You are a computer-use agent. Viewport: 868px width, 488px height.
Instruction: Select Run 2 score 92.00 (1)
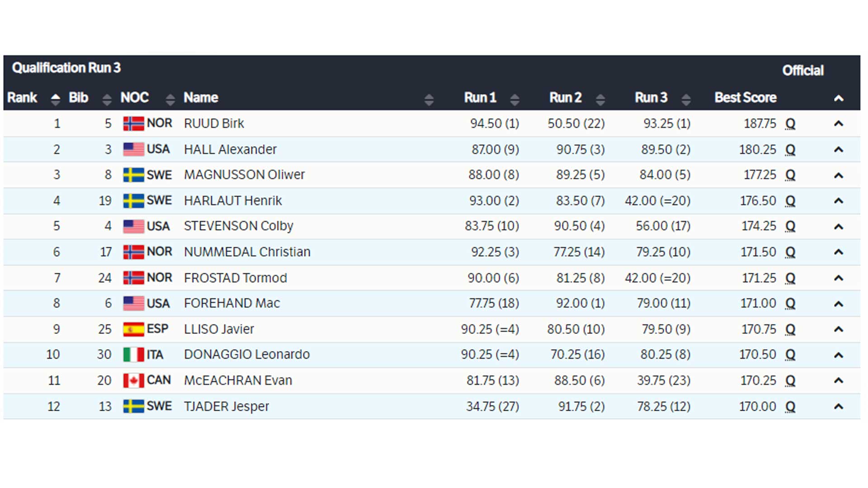tap(580, 303)
